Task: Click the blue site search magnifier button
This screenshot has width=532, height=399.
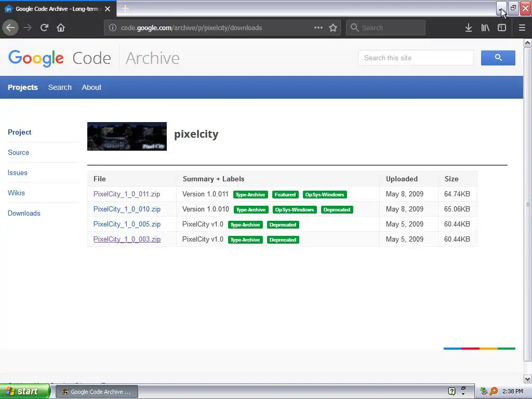Action: 498,58
